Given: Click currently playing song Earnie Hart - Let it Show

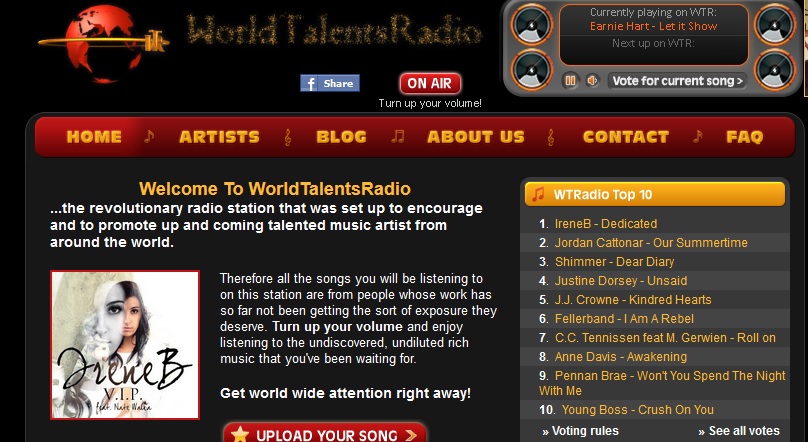Looking at the screenshot, I should tap(653, 26).
